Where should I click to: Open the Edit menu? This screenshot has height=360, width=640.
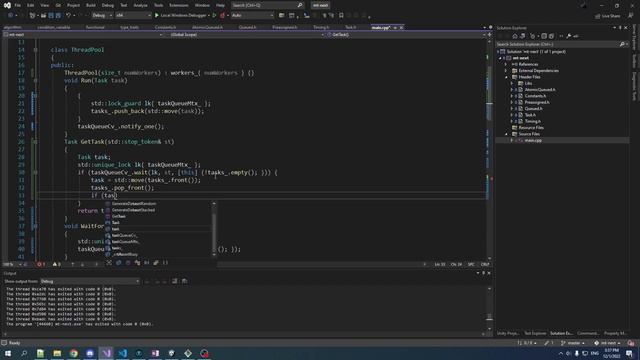tap(31, 5)
